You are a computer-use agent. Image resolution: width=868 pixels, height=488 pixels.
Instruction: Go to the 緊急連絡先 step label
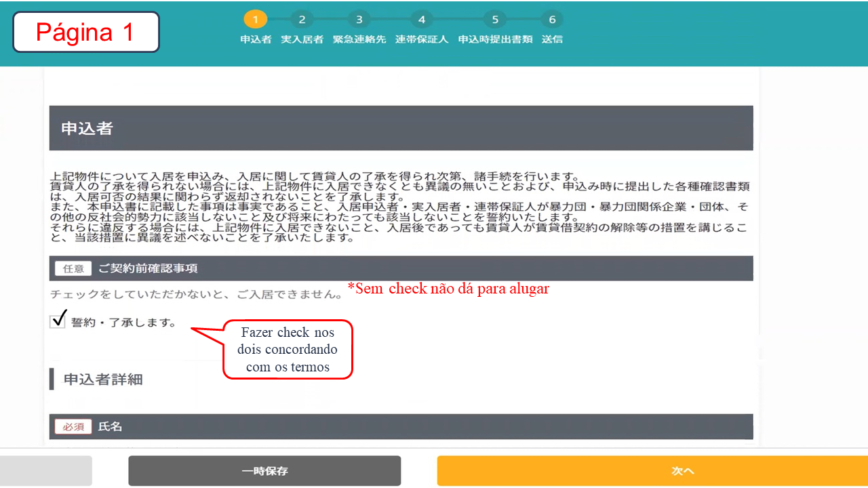click(359, 39)
